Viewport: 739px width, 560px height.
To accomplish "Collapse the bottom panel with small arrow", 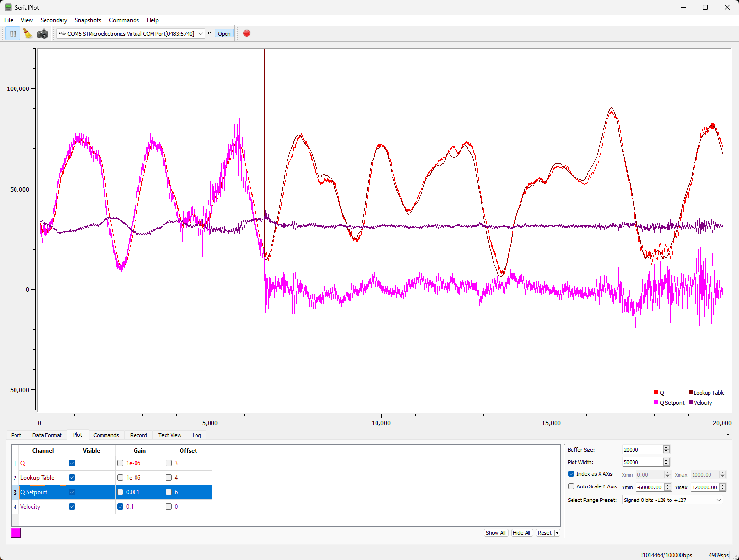I will pyautogui.click(x=728, y=435).
